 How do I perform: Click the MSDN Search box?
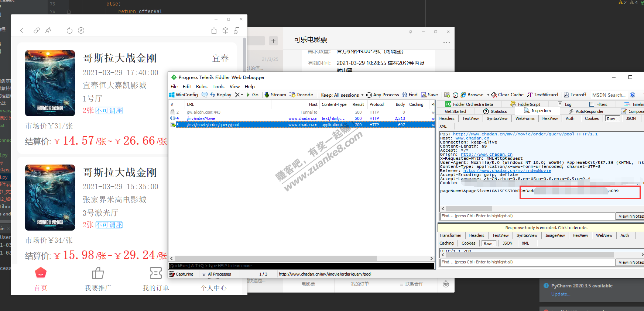click(609, 95)
